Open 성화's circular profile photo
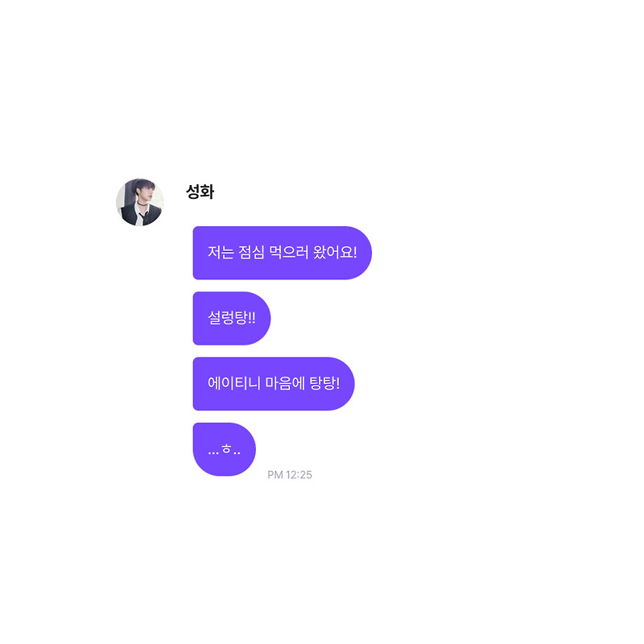The height and width of the screenshot is (644, 644). point(140,202)
